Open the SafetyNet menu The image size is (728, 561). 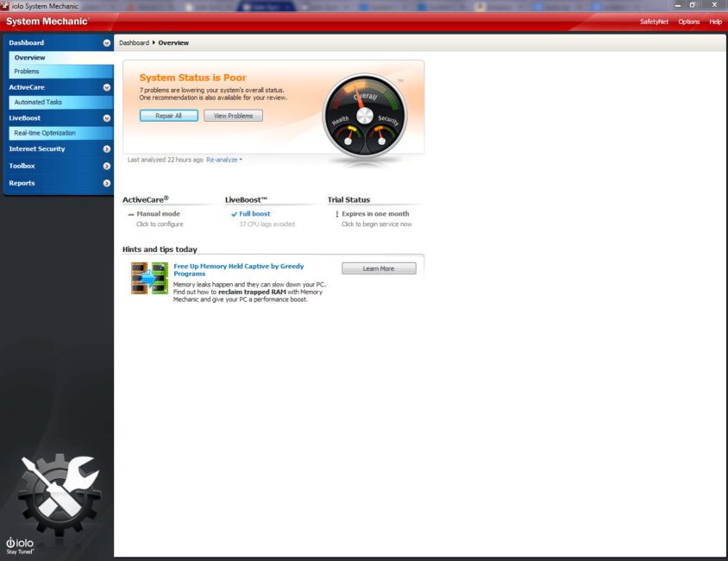(x=654, y=22)
